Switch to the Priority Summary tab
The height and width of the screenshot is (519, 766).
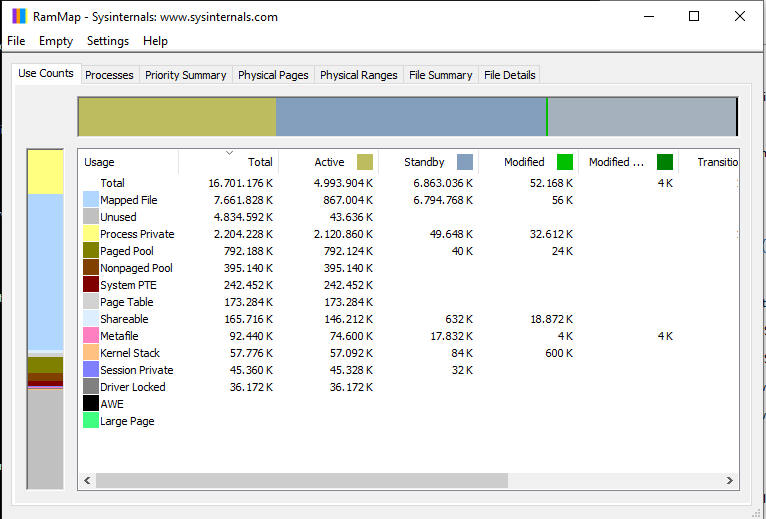pos(186,75)
